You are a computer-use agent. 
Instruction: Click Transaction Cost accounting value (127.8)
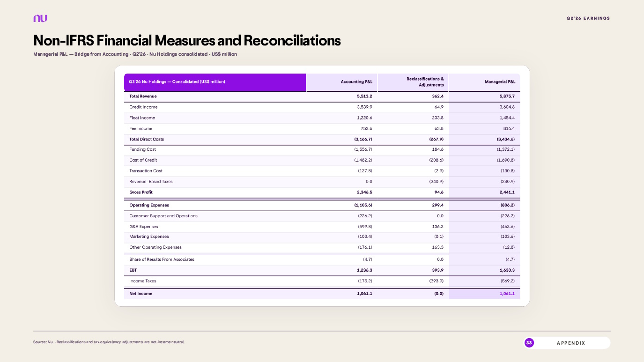(365, 171)
